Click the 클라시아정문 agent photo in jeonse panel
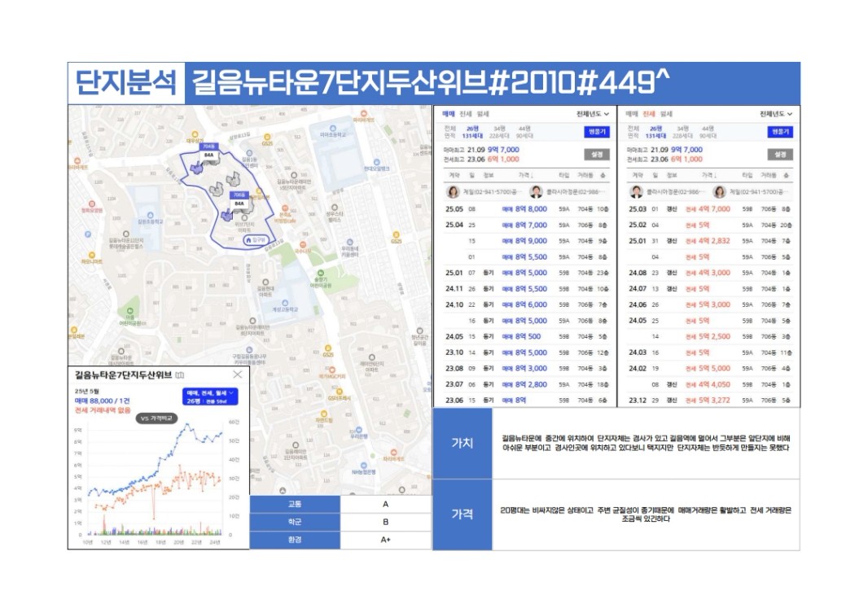The width and height of the screenshot is (868, 613). click(x=636, y=191)
